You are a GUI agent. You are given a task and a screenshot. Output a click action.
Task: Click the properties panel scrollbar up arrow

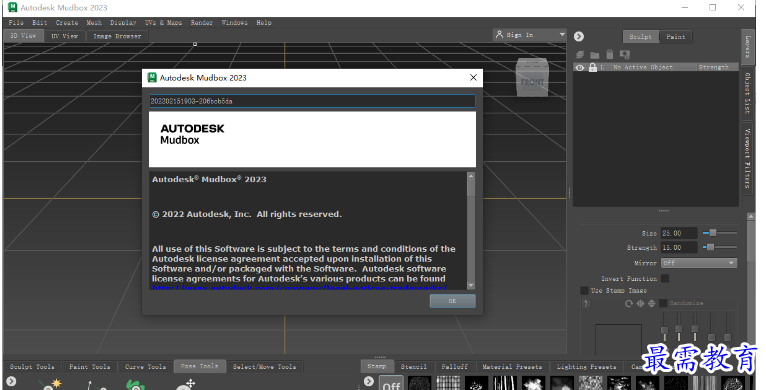coord(751,216)
